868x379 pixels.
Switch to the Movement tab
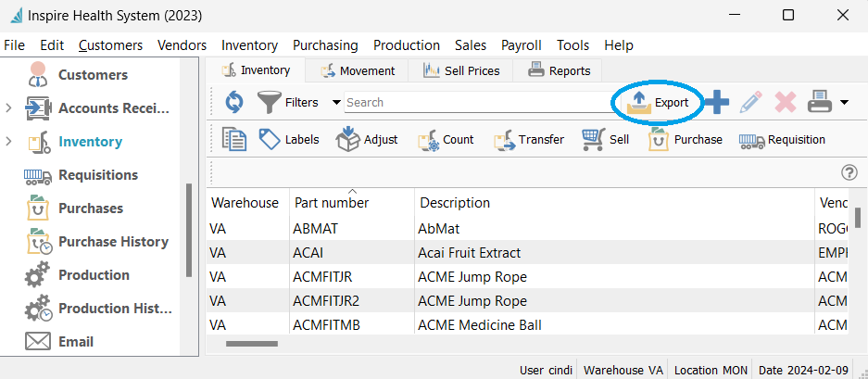(x=358, y=71)
